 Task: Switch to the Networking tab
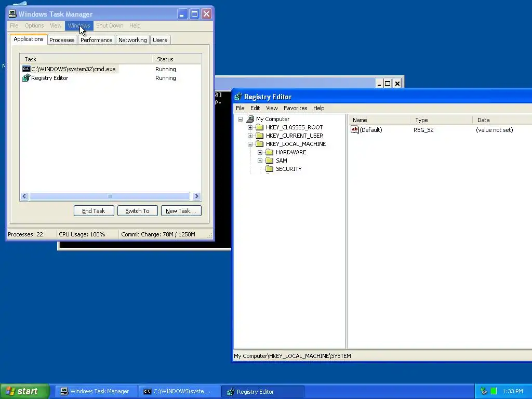(x=132, y=39)
